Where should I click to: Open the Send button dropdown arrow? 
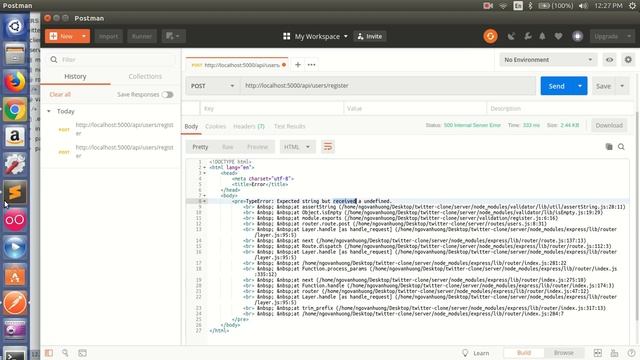point(580,86)
